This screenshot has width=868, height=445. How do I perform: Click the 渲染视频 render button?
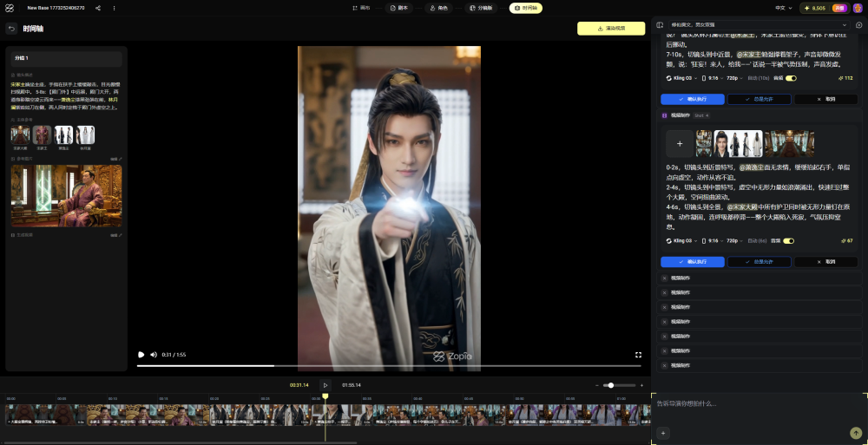coord(611,29)
